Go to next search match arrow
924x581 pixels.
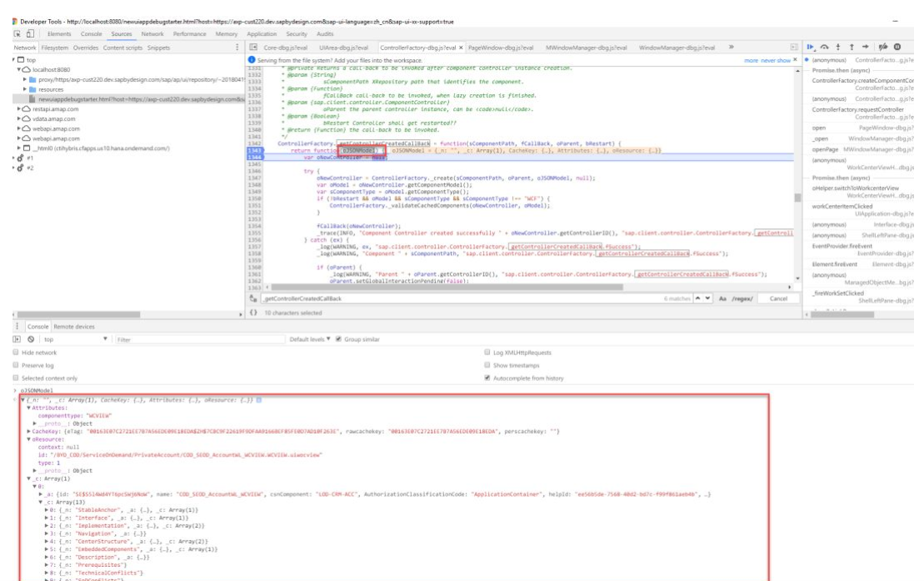coord(707,298)
